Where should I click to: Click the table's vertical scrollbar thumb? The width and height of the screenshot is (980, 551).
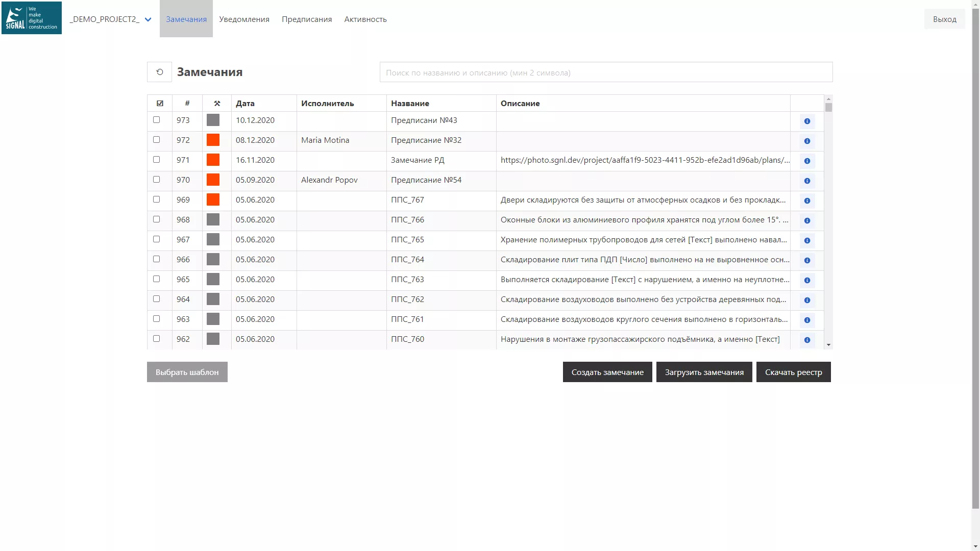click(x=828, y=107)
